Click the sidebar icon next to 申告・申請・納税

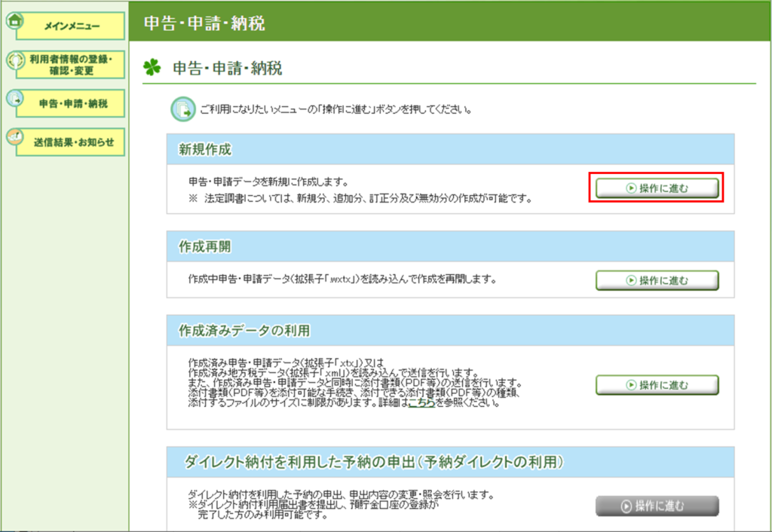[14, 99]
